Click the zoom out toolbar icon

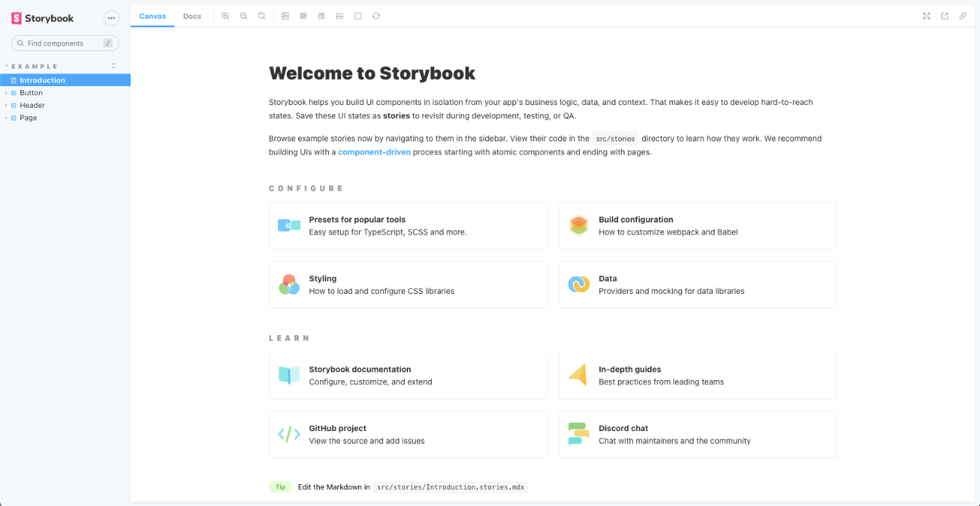pos(244,16)
